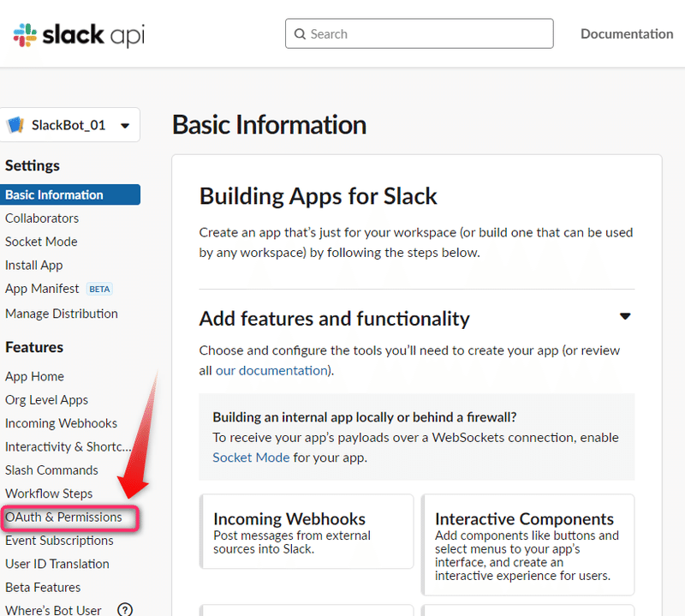685x616 pixels.
Task: Open Manage Distribution settings
Action: point(62,314)
